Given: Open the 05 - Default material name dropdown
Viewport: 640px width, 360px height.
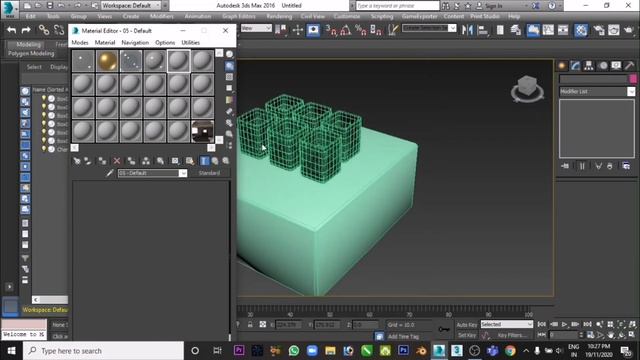Looking at the screenshot, I should click(x=152, y=173).
